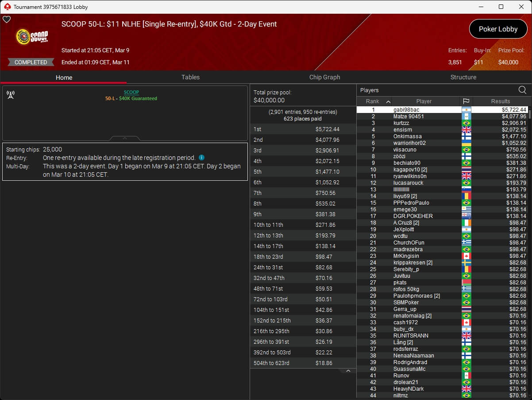Click the broadcast antenna icon
Image resolution: width=532 pixels, height=400 pixels.
point(11,95)
